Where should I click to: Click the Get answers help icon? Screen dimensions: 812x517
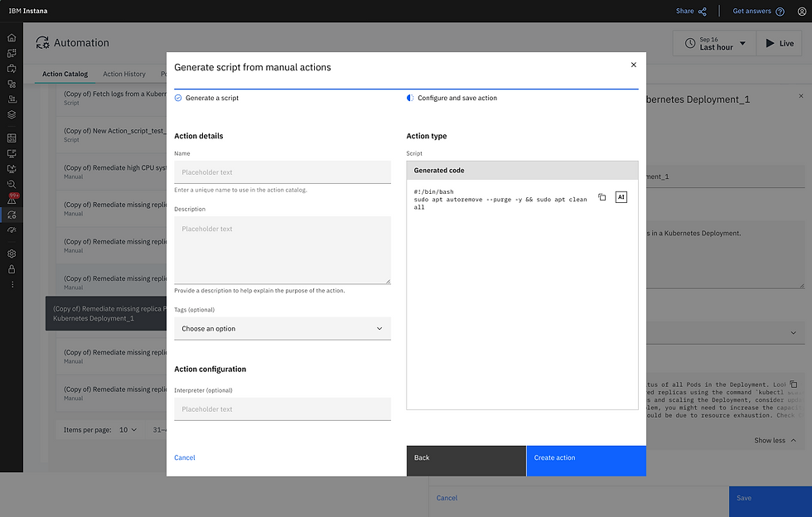[780, 12]
